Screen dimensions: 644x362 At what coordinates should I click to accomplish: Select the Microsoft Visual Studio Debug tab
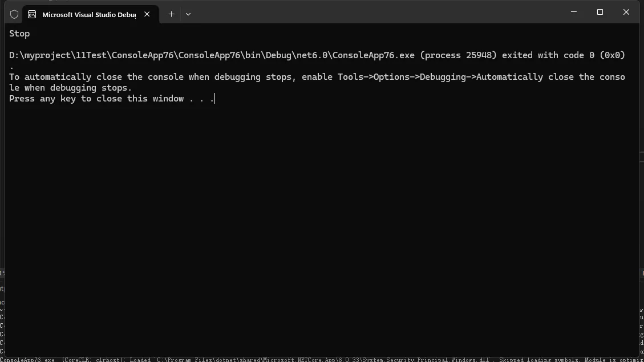(88, 14)
